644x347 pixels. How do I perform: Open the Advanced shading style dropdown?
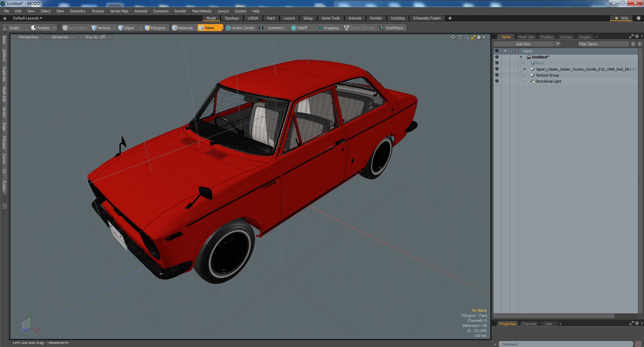(60, 37)
